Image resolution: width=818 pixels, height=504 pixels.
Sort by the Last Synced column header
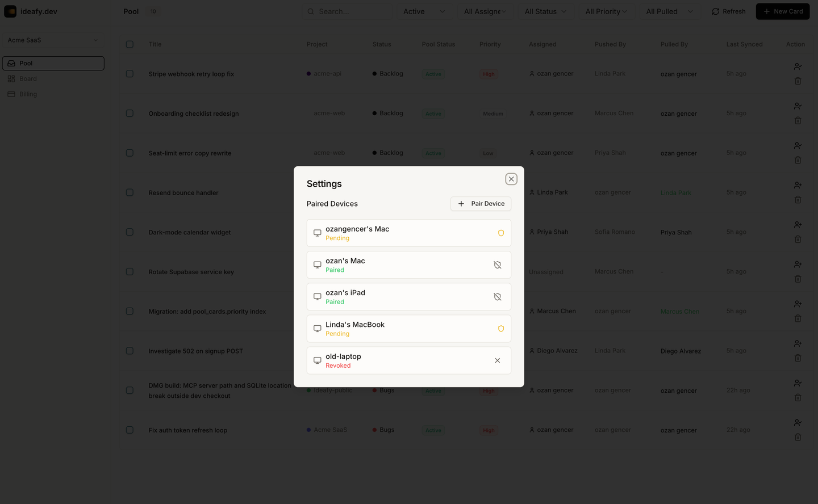744,44
